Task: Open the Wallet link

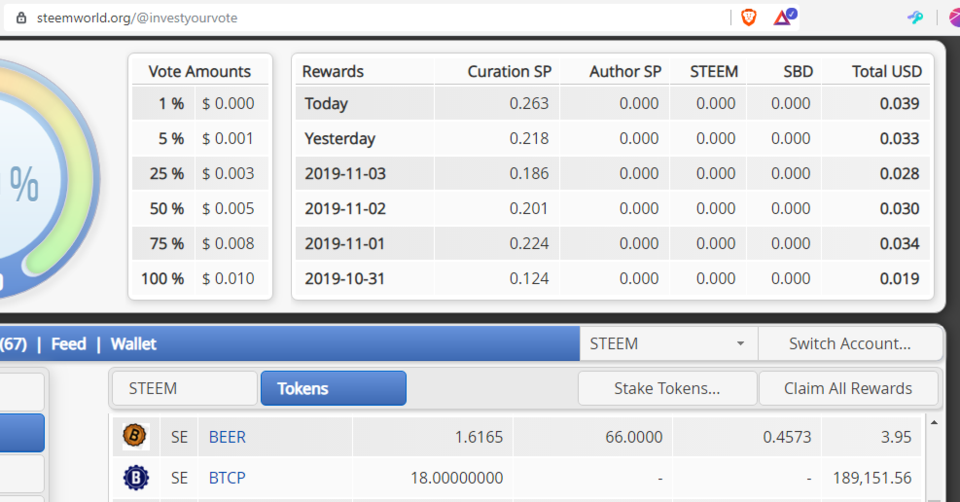Action: coord(133,344)
